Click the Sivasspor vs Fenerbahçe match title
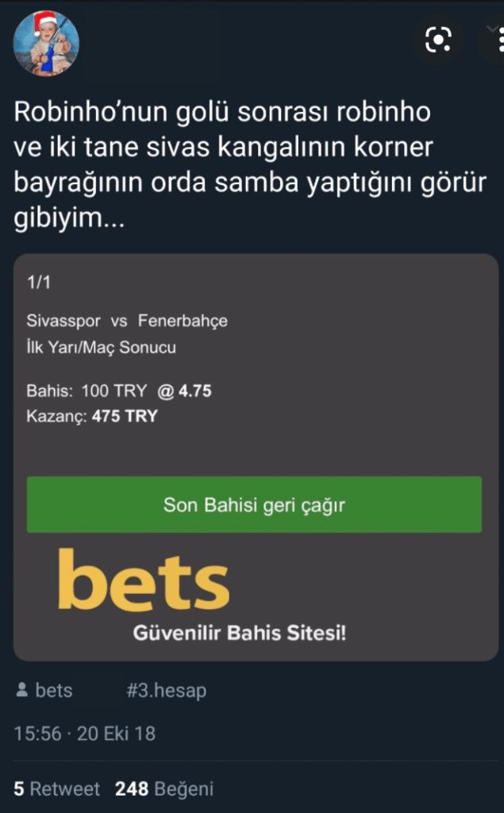The height and width of the screenshot is (813, 504). 127,321
